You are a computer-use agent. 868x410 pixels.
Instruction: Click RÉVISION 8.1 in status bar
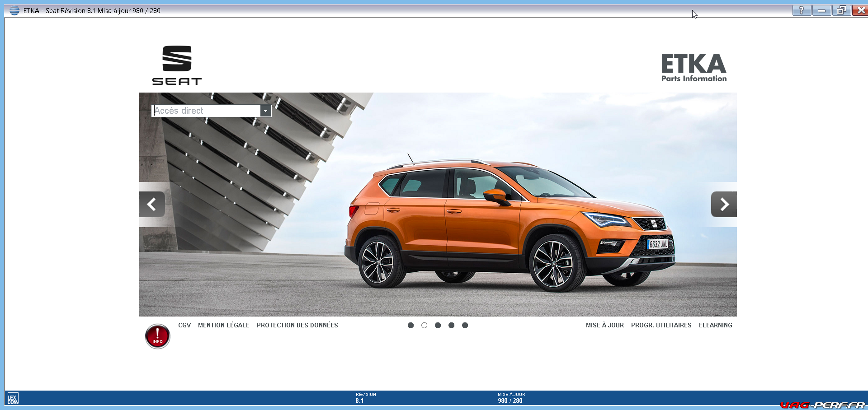click(366, 398)
